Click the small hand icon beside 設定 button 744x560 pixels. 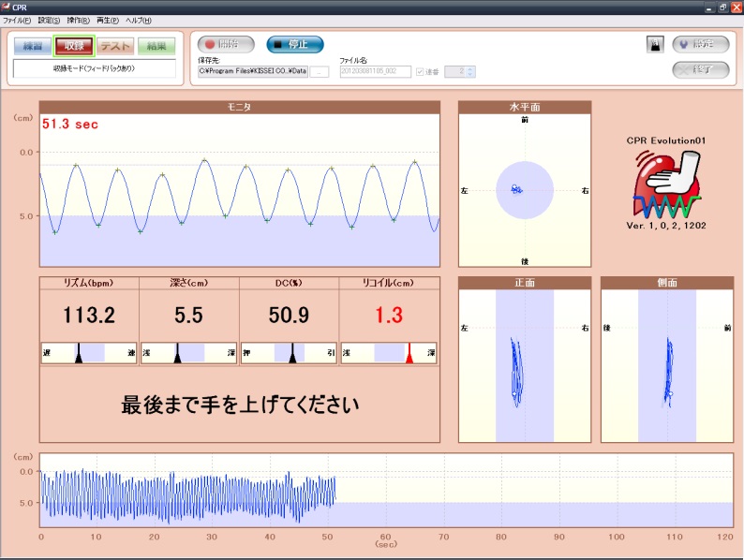[654, 44]
